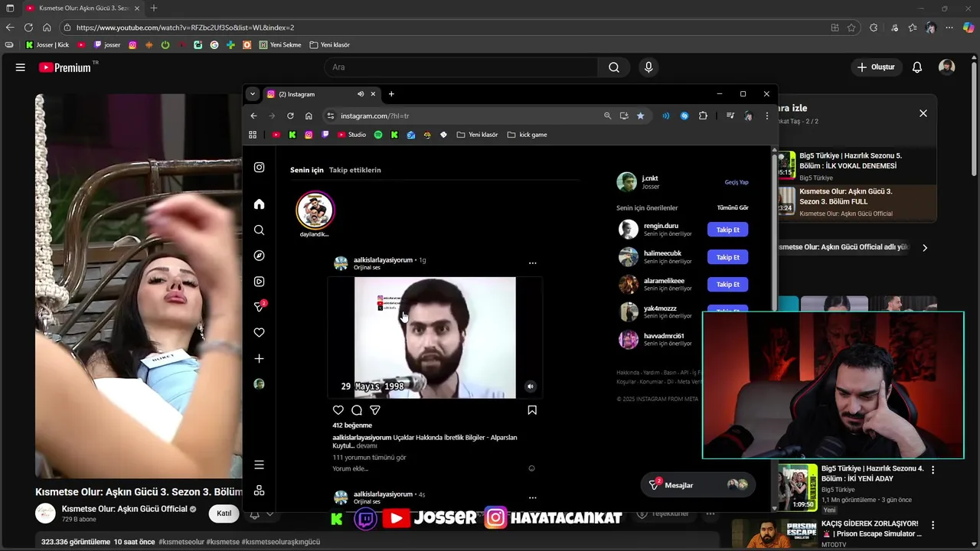Viewport: 980px width, 551px height.
Task: Like the aalkislarlayasiyorum post
Action: (x=338, y=410)
